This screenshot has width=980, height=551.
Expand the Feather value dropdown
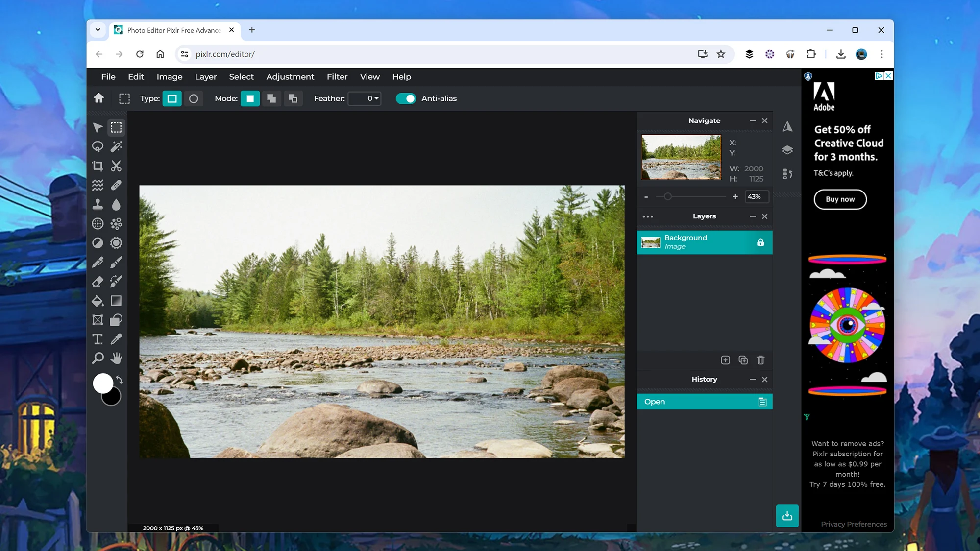(x=375, y=98)
